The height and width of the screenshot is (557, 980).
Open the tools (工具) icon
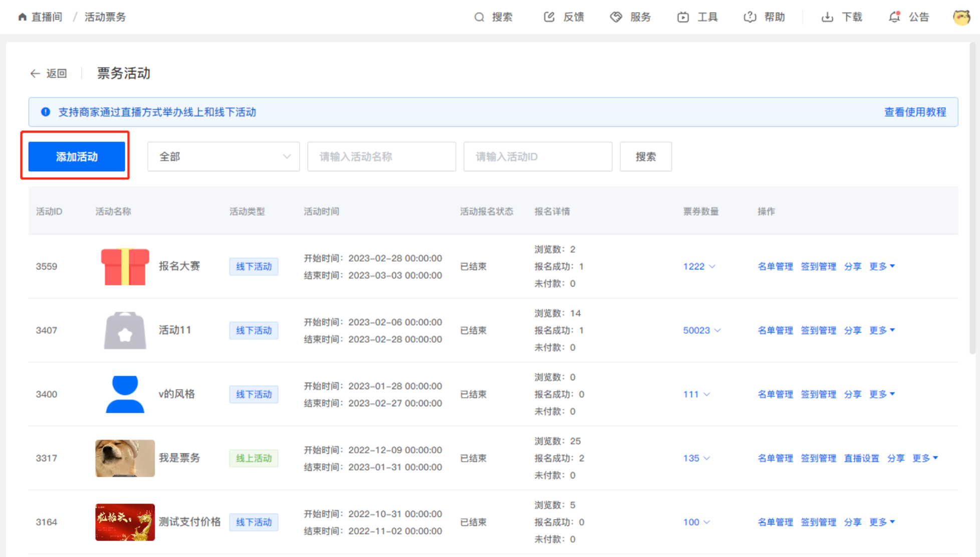[x=683, y=17]
